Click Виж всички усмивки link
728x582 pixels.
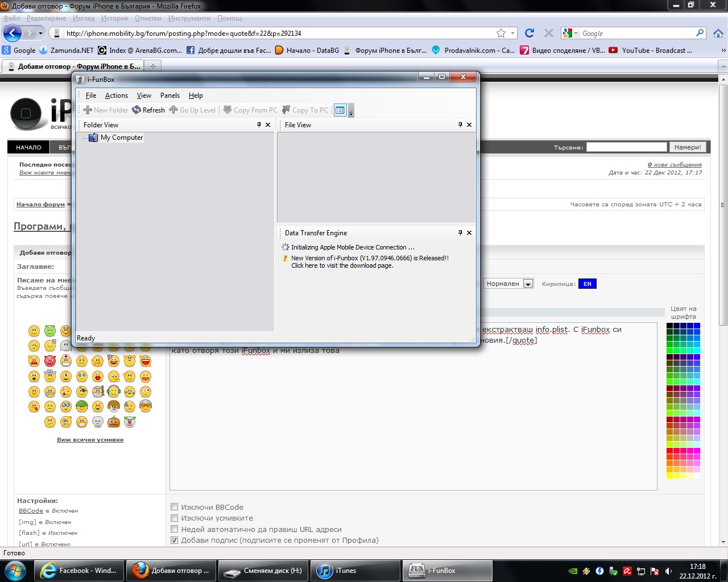tap(90, 439)
